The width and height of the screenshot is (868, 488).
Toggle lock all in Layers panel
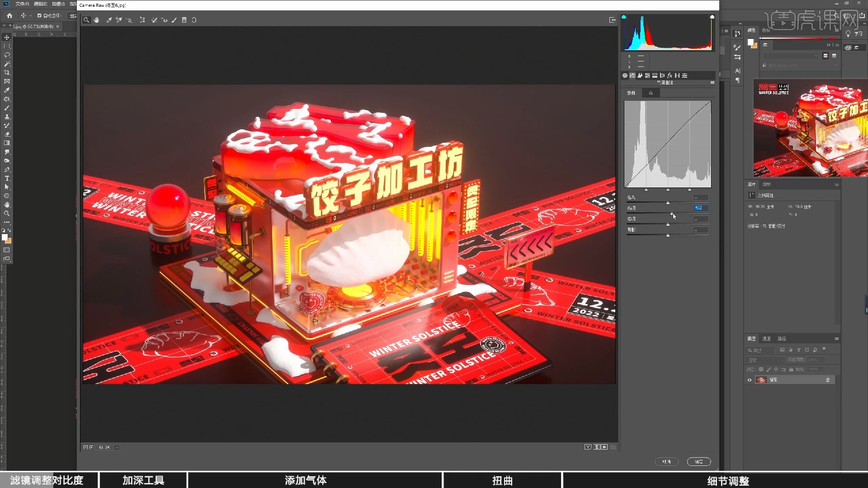[x=791, y=369]
